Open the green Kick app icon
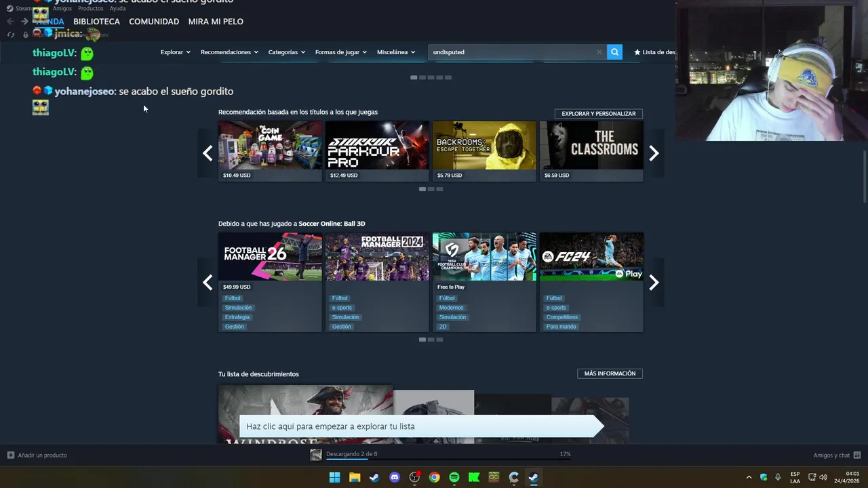The image size is (868, 488). click(474, 477)
